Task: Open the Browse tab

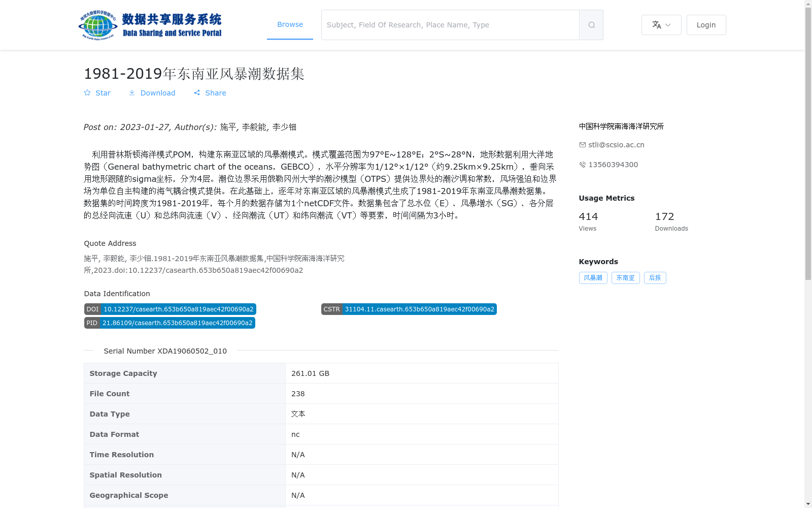Action: [290, 24]
